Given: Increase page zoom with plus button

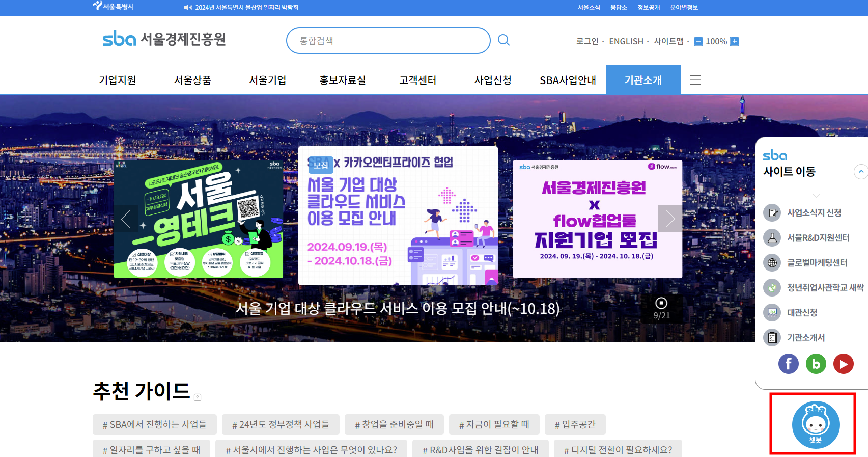Looking at the screenshot, I should tap(735, 41).
